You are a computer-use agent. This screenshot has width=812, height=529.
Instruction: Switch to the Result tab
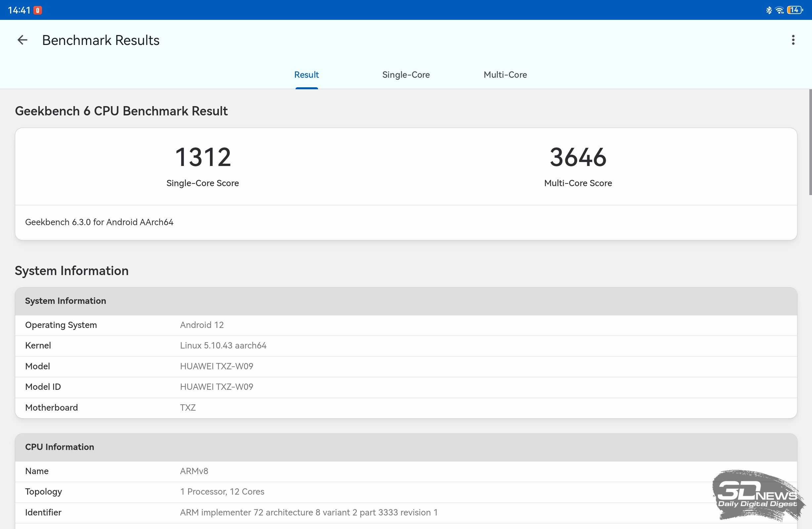click(x=306, y=75)
